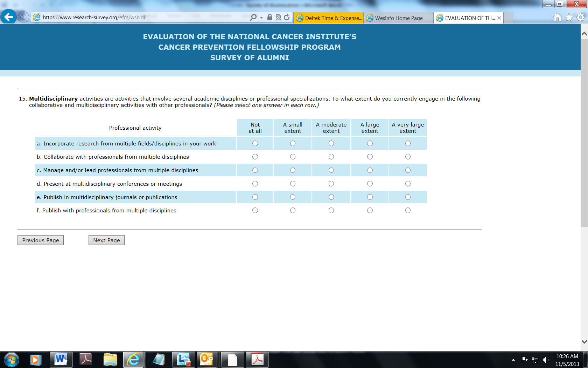Switch to the WesInfo Home Page tab
Image resolution: width=588 pixels, height=368 pixels.
[x=398, y=18]
